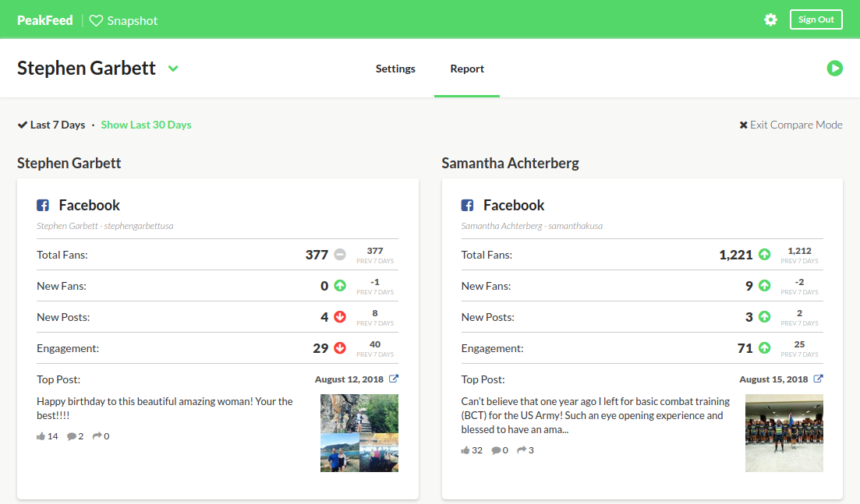Click Stephen Garbett page title
This screenshot has width=860, height=504.
click(86, 69)
